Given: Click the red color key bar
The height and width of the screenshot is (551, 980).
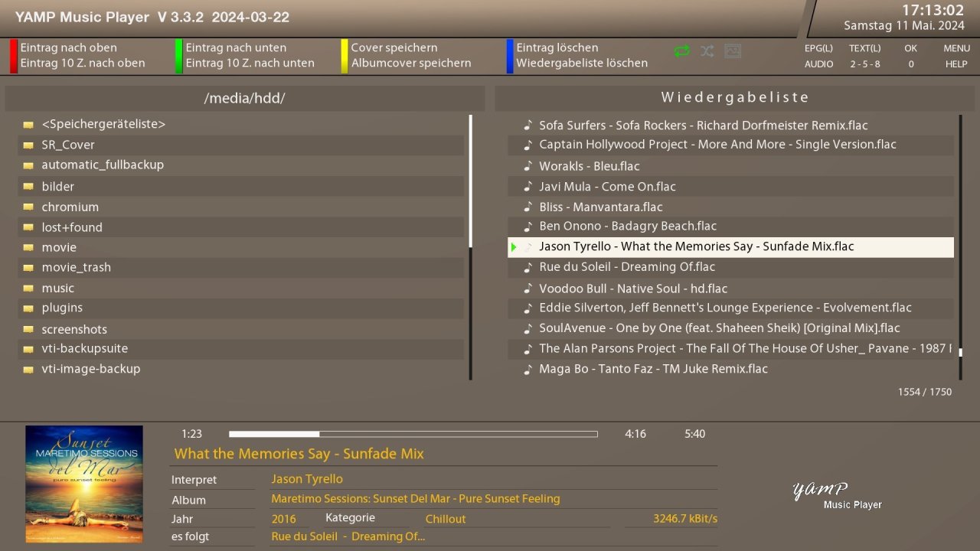Looking at the screenshot, I should pos(13,56).
